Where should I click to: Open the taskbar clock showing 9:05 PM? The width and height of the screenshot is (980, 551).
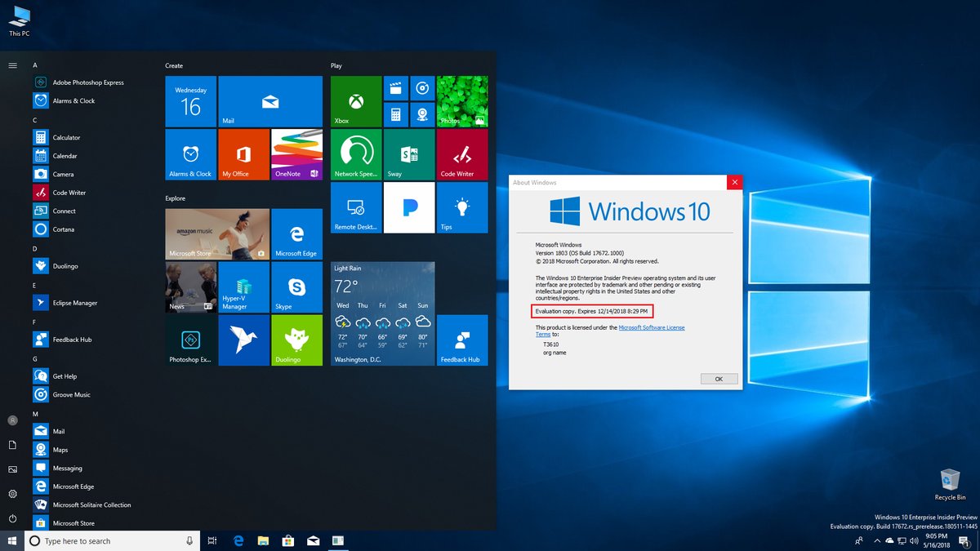938,540
